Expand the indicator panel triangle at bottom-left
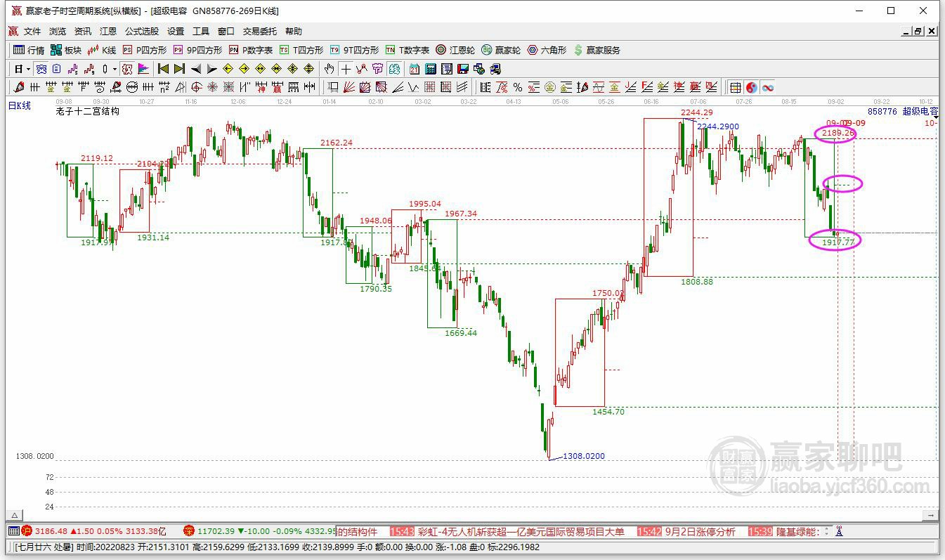This screenshot has height=560, width=945. click(x=15, y=515)
